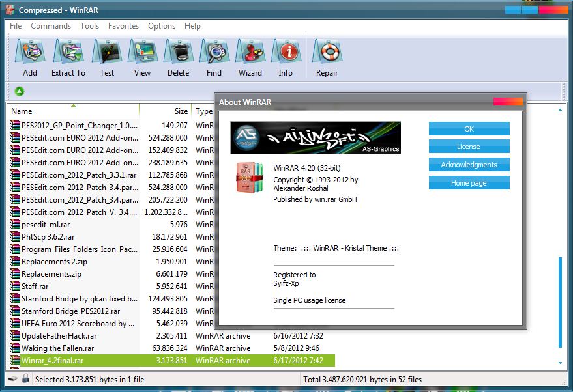Open the Wizard tool icon
Screen dimensions: 573x392
(250, 51)
